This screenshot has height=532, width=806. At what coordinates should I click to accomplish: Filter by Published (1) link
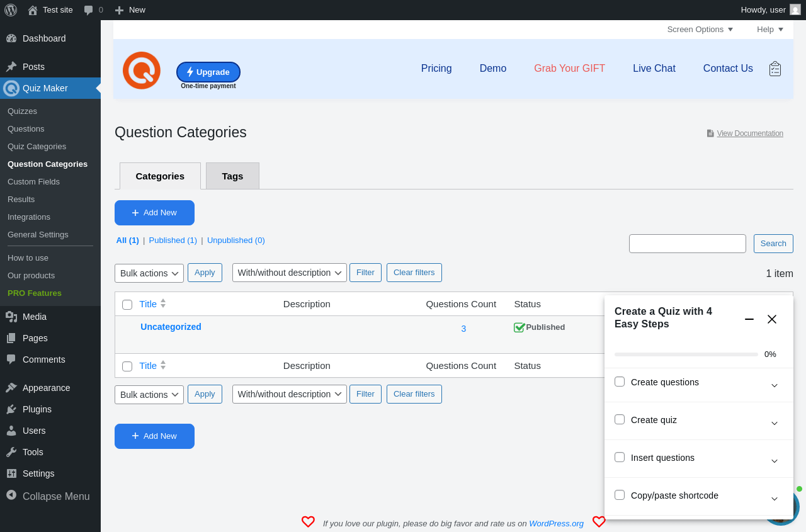click(173, 241)
